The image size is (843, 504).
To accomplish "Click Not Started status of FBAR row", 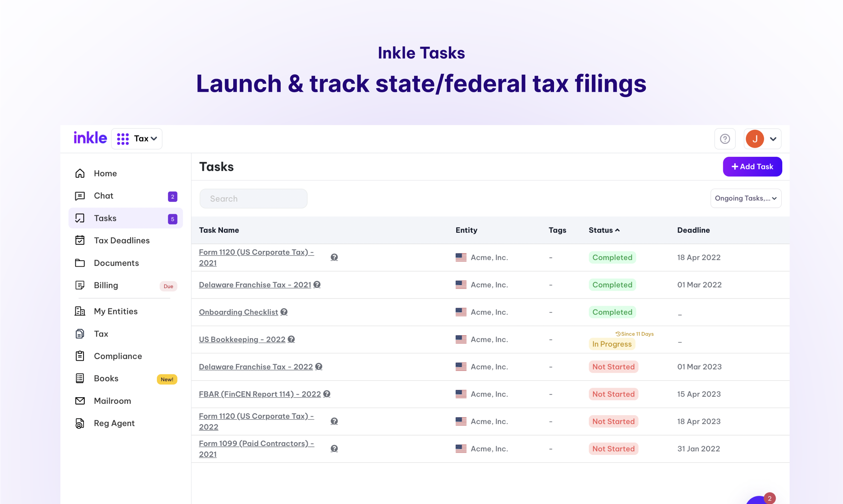I will [x=613, y=394].
